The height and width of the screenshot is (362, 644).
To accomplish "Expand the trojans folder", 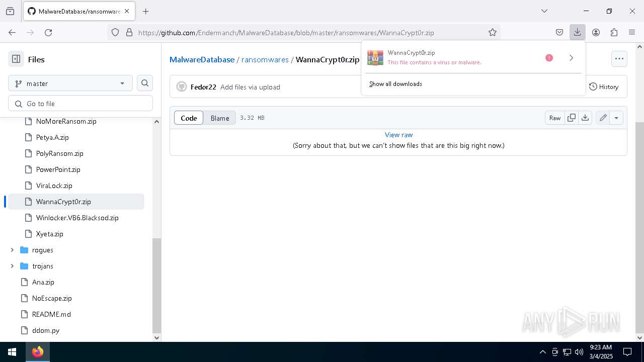I will (x=12, y=266).
